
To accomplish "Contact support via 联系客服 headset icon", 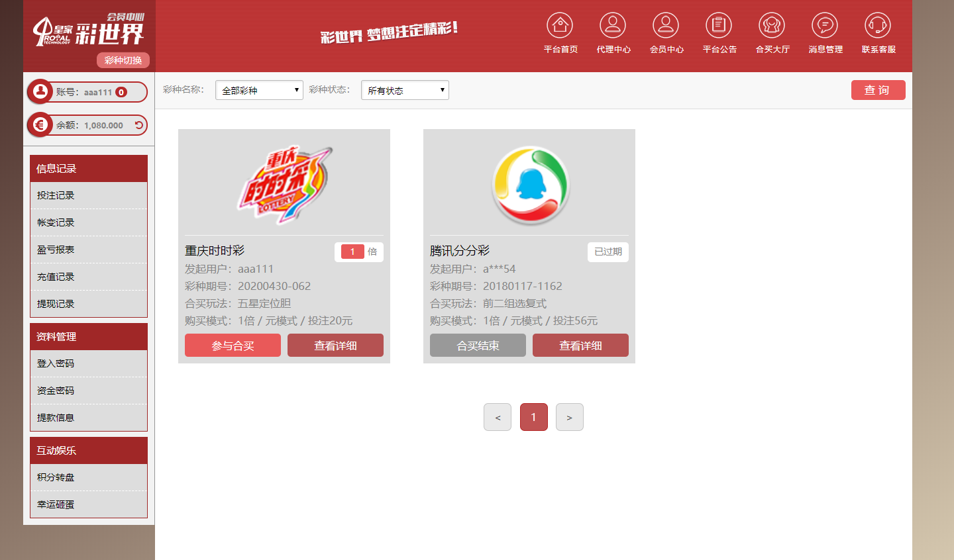I will 878,26.
